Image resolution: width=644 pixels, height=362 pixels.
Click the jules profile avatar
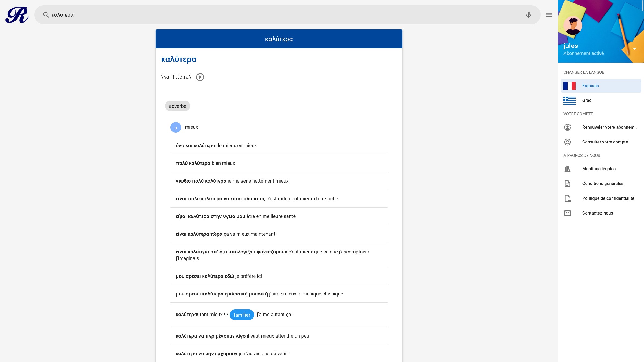[x=573, y=26]
